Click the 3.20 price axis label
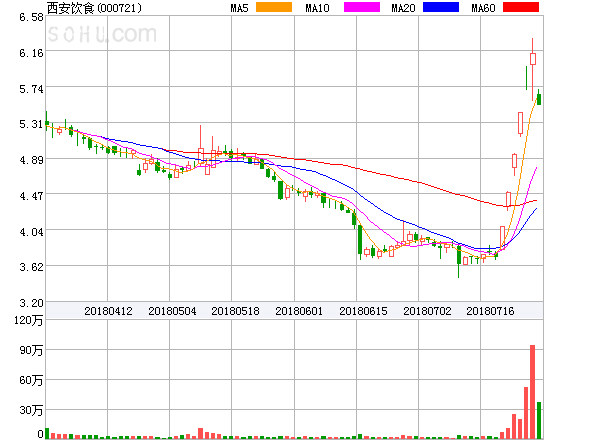The height and width of the screenshot is (440, 600). click(31, 303)
